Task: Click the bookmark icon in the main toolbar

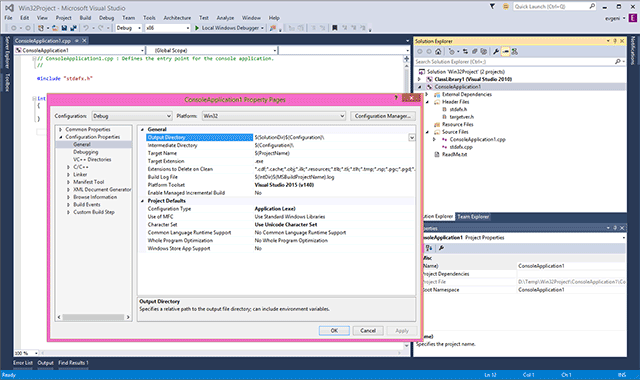Action: [x=334, y=28]
